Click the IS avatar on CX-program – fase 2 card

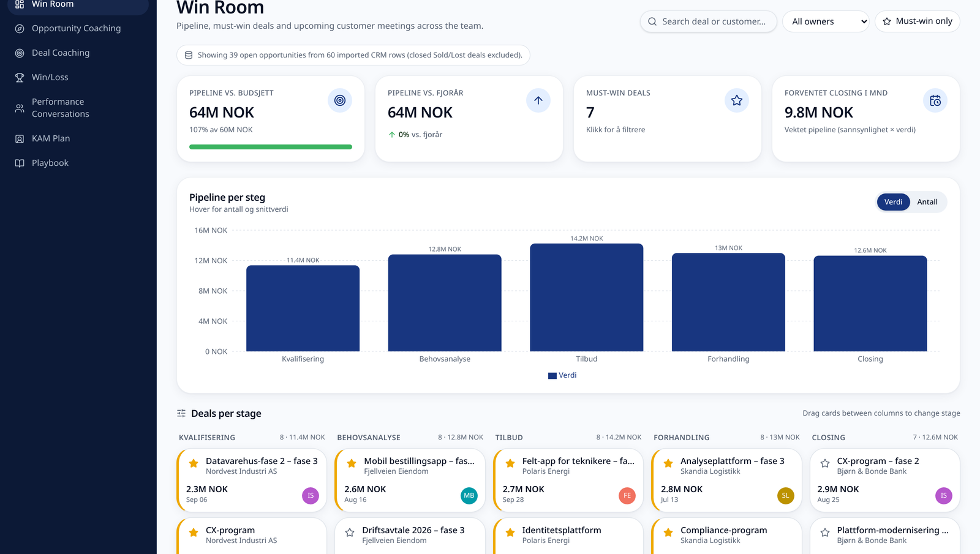944,495
